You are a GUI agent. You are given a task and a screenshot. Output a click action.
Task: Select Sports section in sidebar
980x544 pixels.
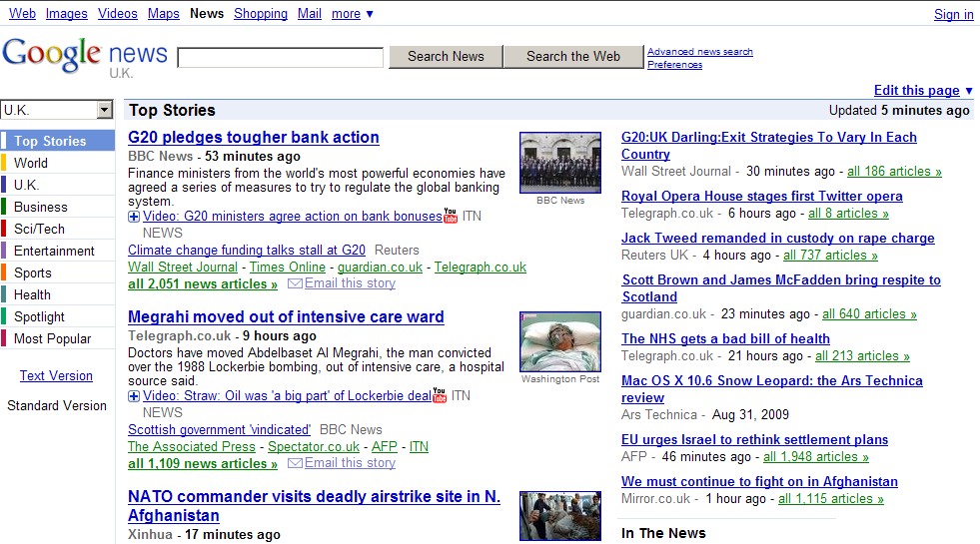coord(58,272)
